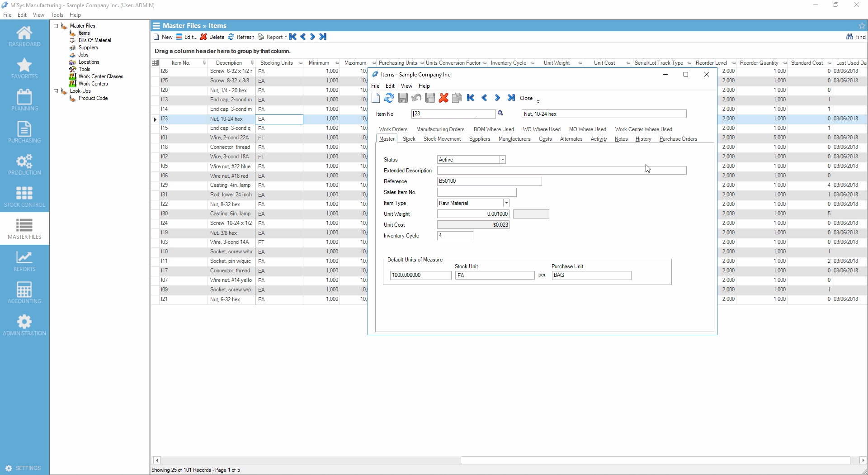Create new record in Items dialog toolbar

coord(376,98)
